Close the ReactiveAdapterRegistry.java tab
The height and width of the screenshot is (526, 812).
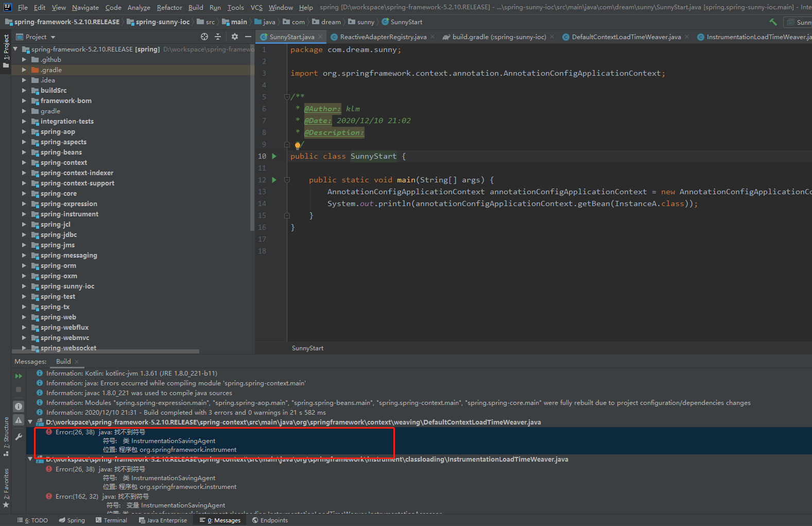(x=433, y=37)
